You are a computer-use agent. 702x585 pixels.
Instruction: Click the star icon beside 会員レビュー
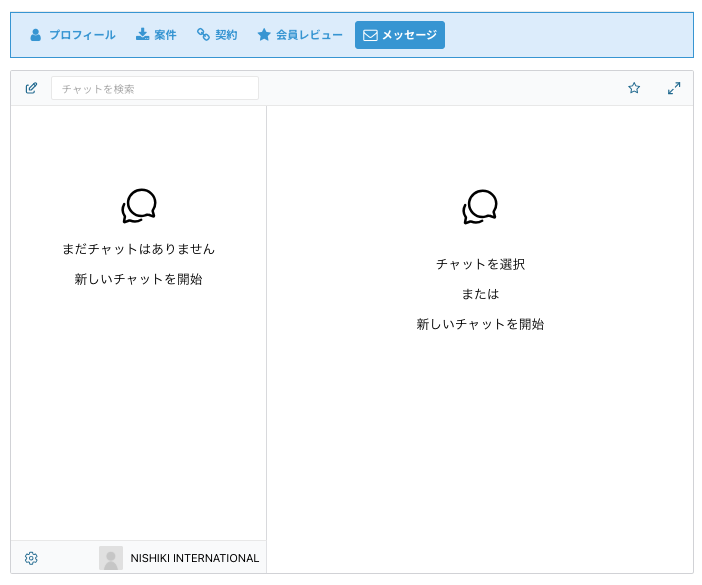[x=264, y=35]
